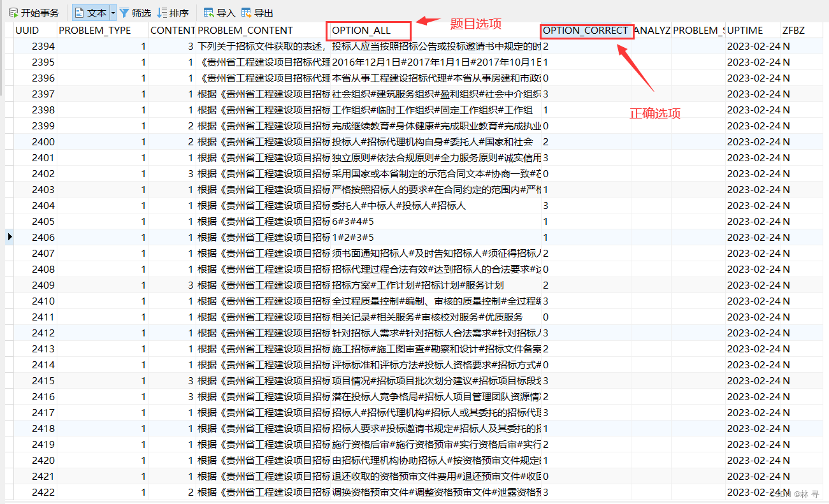This screenshot has height=504, width=829.
Task: Click the row selector arrow beside row 2406
Action: (9, 236)
